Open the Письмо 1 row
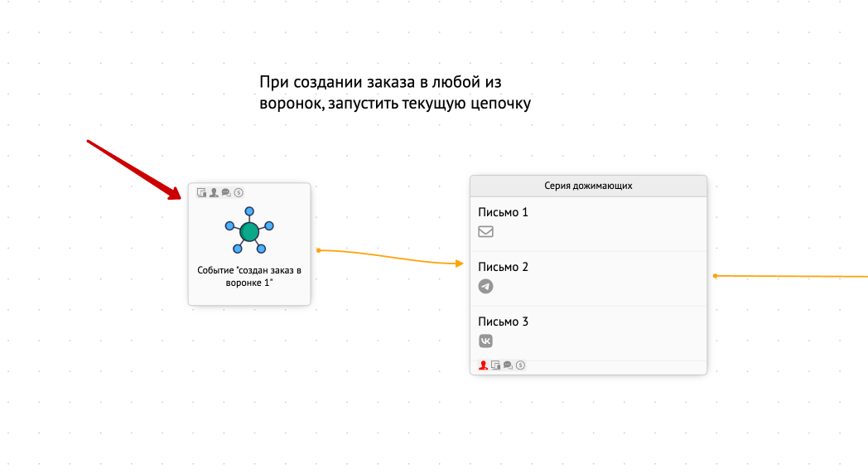The width and height of the screenshot is (868, 474). (588, 225)
